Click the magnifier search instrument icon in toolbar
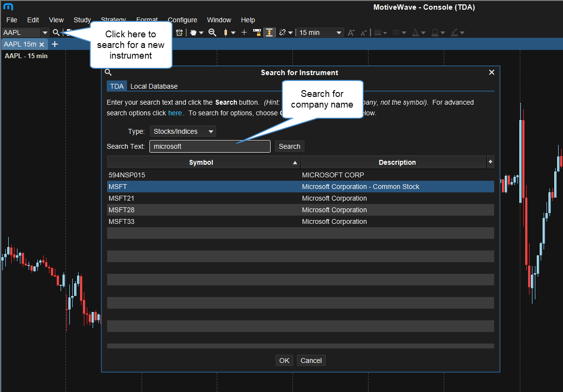The width and height of the screenshot is (563, 392). [56, 32]
